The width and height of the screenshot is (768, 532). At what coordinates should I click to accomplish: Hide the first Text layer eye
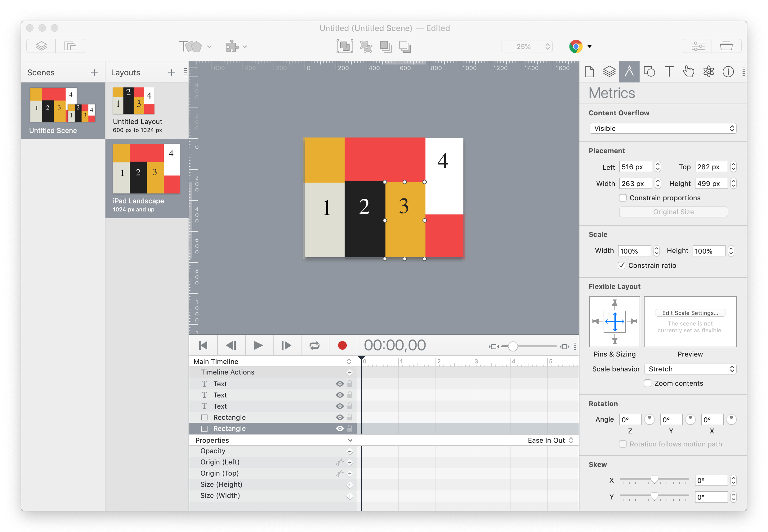pyautogui.click(x=340, y=384)
